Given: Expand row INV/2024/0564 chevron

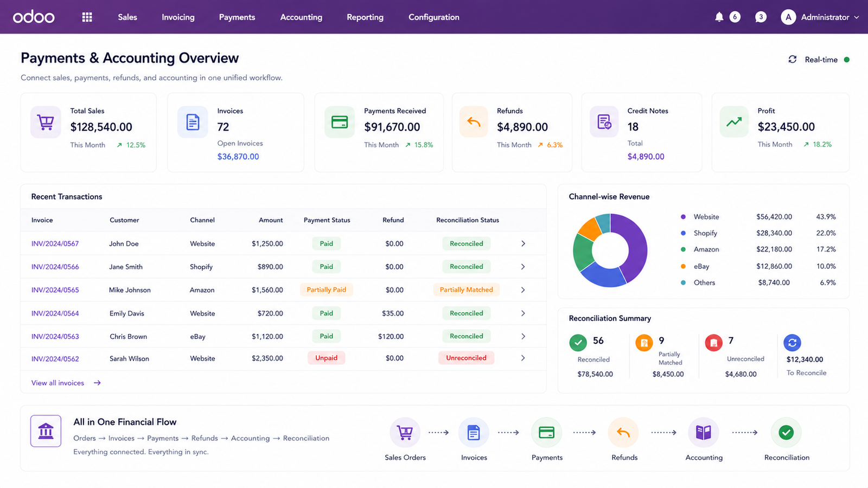Looking at the screenshot, I should [x=523, y=313].
